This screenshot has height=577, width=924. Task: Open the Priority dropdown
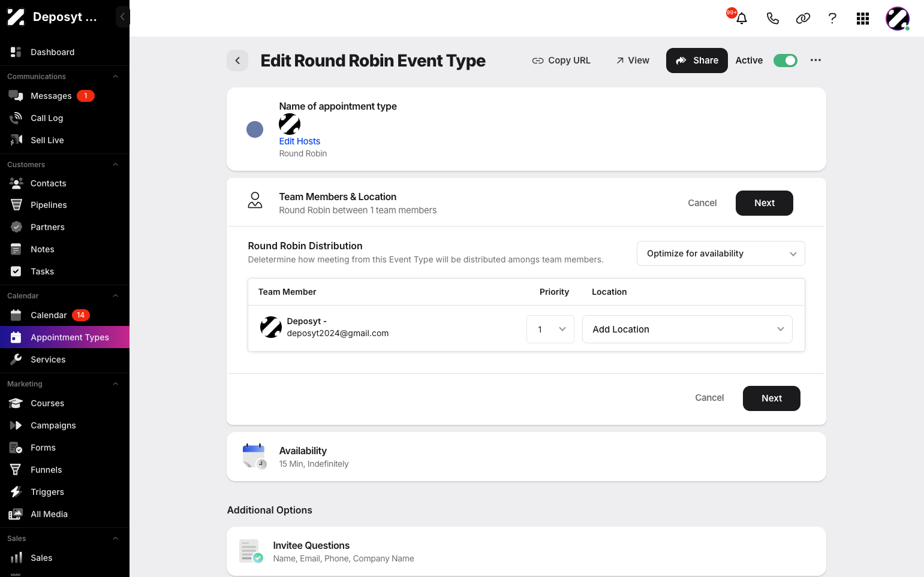550,330
